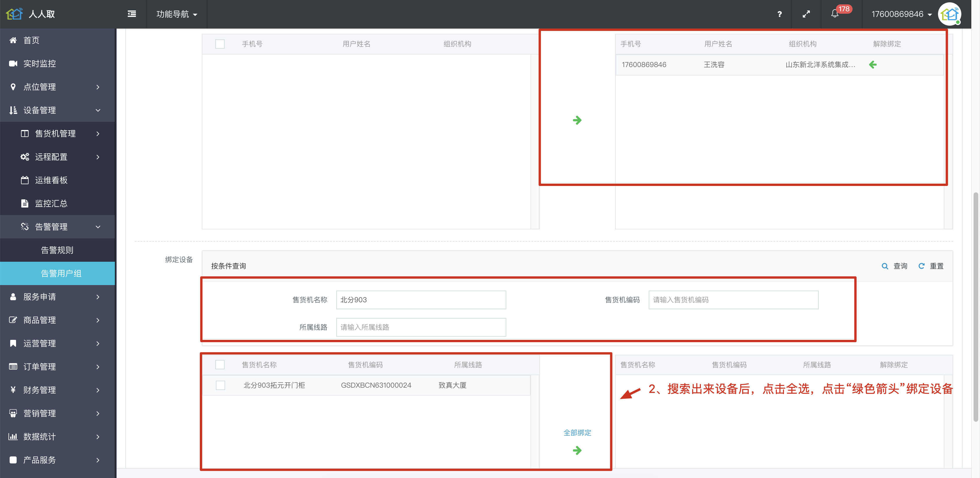Click phone number 17600869846 in bound users
980x478 pixels.
pos(644,65)
